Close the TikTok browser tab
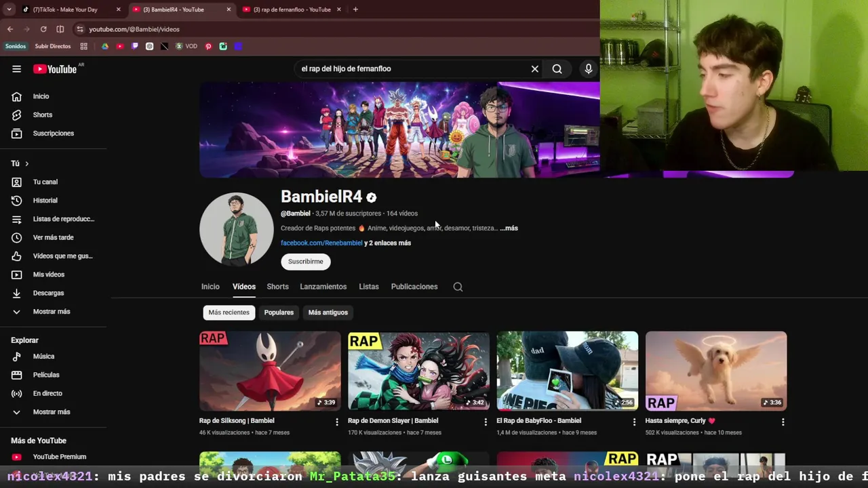This screenshot has height=488, width=868. click(x=119, y=9)
